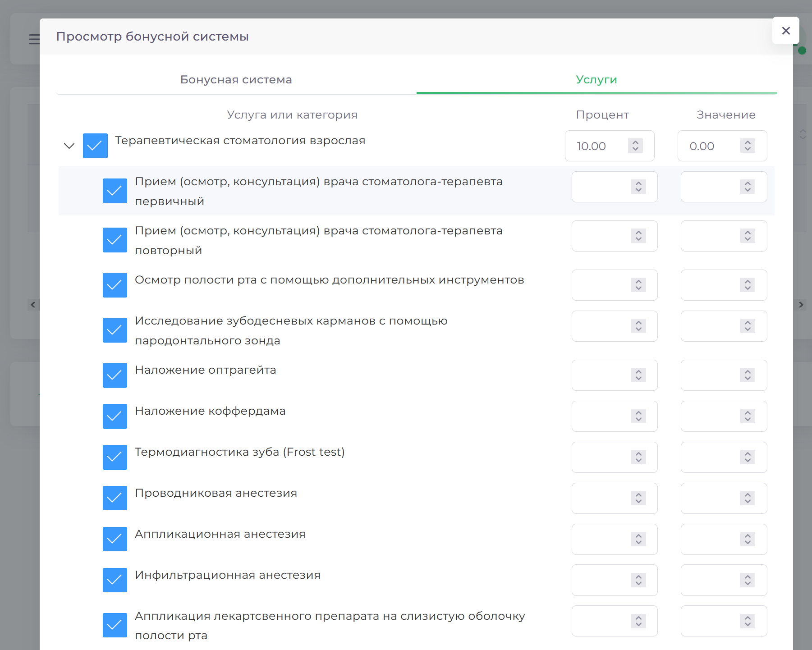Click percent stepper for Исследование зубодесневых карманов
Screen dimensions: 812x650
click(x=638, y=326)
